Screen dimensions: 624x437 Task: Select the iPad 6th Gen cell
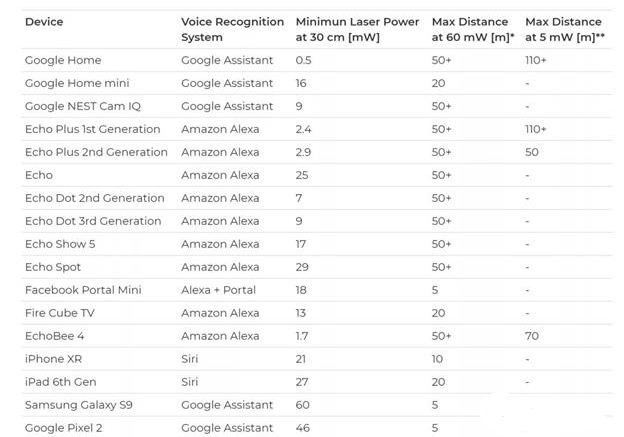(x=59, y=382)
